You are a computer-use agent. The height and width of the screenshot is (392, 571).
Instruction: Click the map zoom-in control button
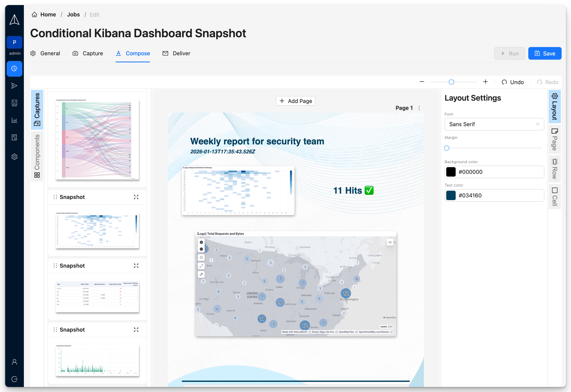[201, 242]
